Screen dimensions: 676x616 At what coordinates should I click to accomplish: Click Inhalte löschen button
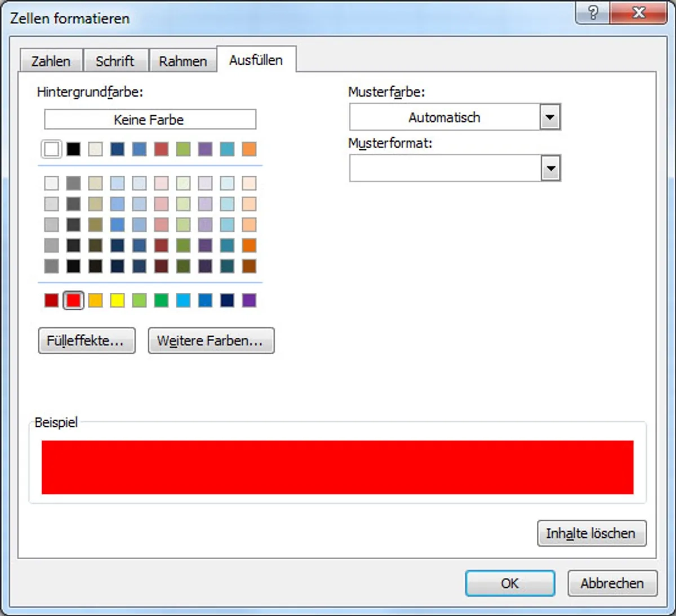(x=591, y=533)
